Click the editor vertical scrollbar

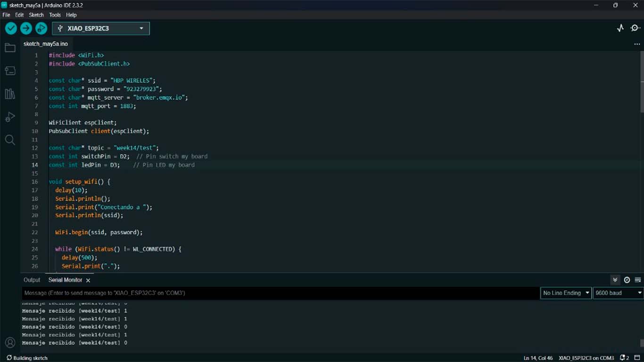click(642, 82)
